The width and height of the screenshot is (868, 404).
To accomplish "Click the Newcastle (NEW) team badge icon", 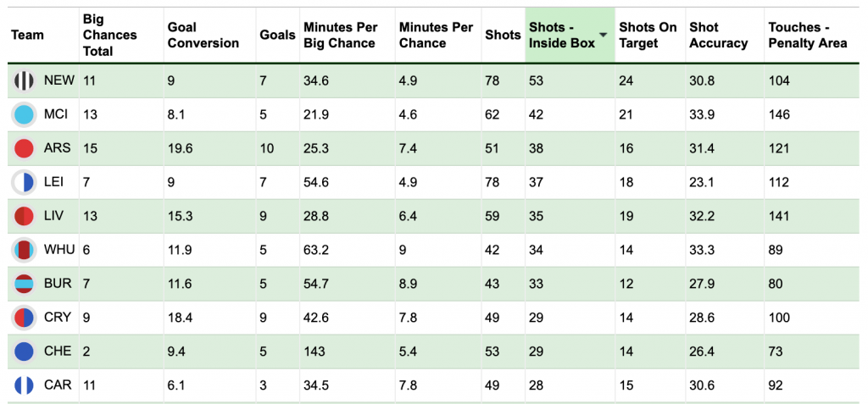I will [25, 80].
